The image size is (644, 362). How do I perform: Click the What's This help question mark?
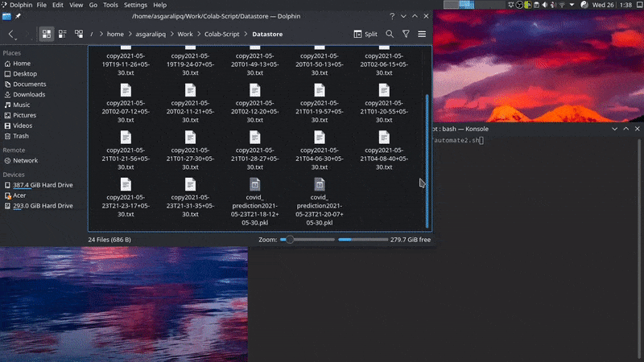[x=392, y=16]
